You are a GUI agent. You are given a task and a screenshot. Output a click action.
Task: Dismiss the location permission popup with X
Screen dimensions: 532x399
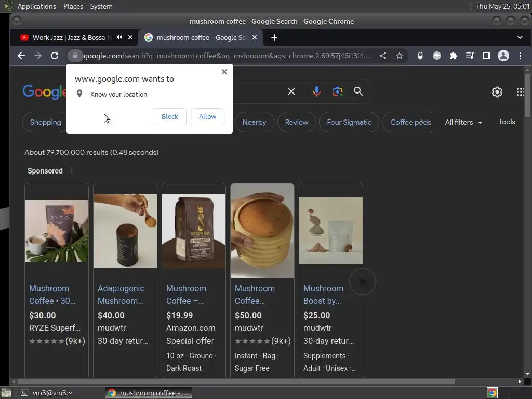coord(224,72)
